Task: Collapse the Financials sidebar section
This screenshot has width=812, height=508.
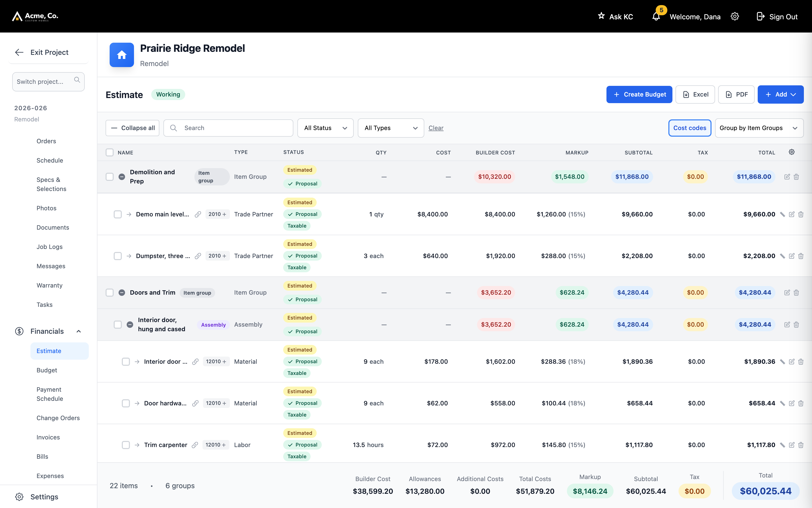Action: tap(79, 331)
